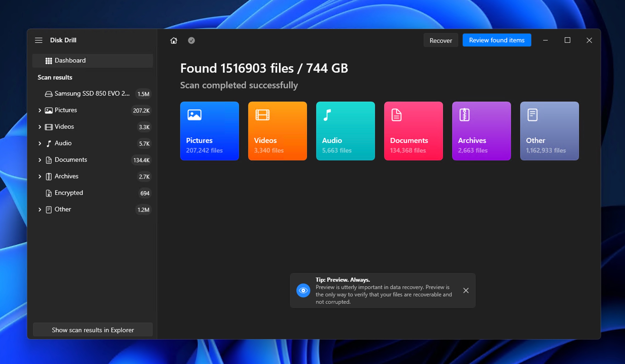Select the Videos label in the sidebar
625x364 pixels.
64,126
